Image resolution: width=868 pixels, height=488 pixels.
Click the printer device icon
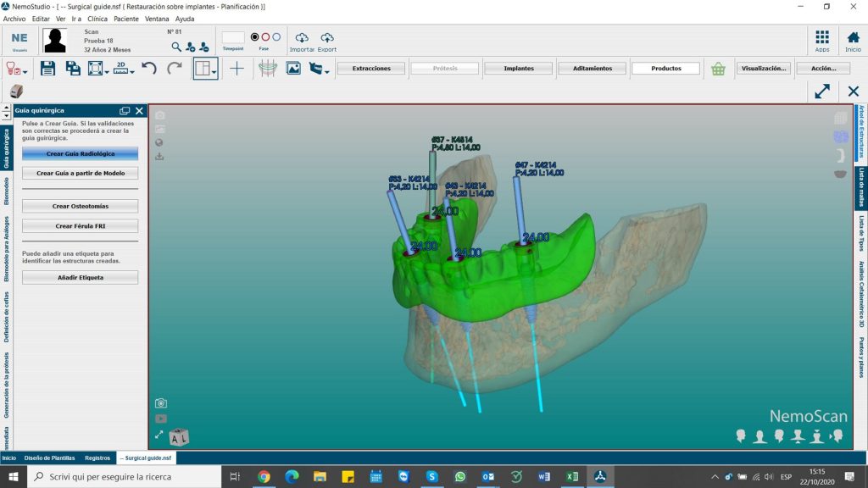[x=17, y=91]
